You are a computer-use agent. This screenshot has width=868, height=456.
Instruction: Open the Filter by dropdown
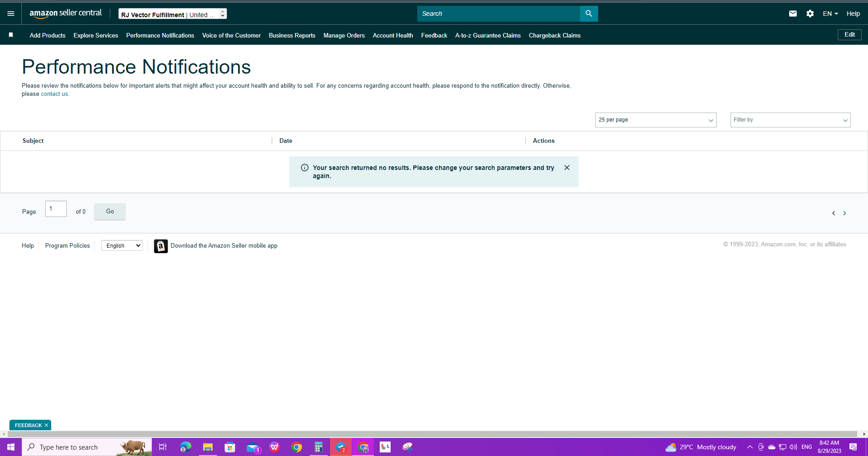click(790, 120)
